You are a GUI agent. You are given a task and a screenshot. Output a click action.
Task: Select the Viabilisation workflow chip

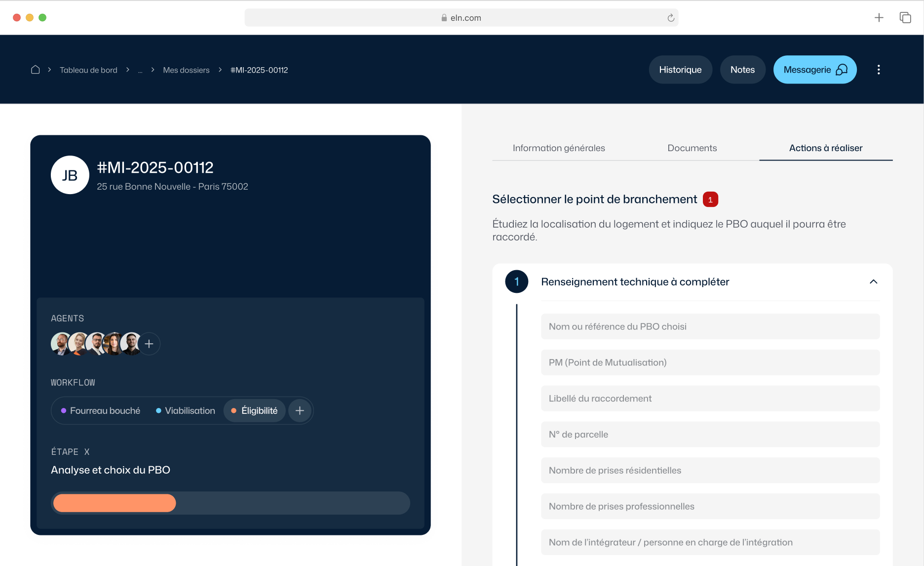coord(185,410)
